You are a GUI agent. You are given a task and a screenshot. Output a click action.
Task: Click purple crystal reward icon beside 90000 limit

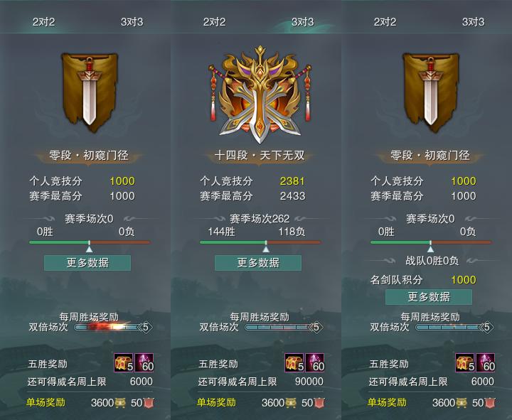click(x=314, y=362)
